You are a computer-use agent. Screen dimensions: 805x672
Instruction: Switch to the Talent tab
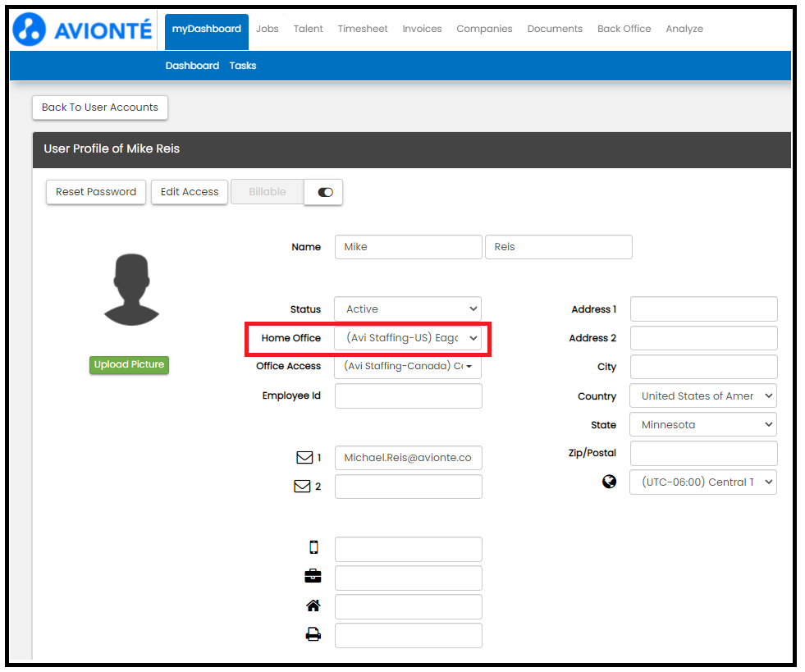click(x=308, y=29)
